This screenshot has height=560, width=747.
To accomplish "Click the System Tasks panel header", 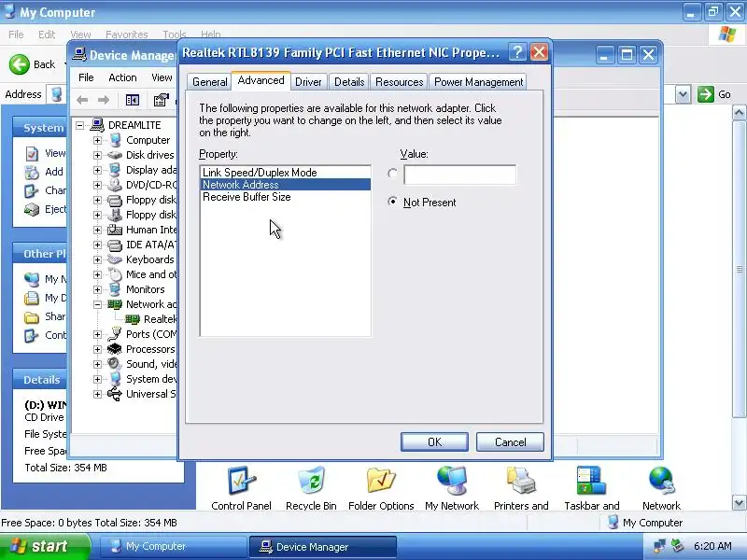I will point(40,128).
